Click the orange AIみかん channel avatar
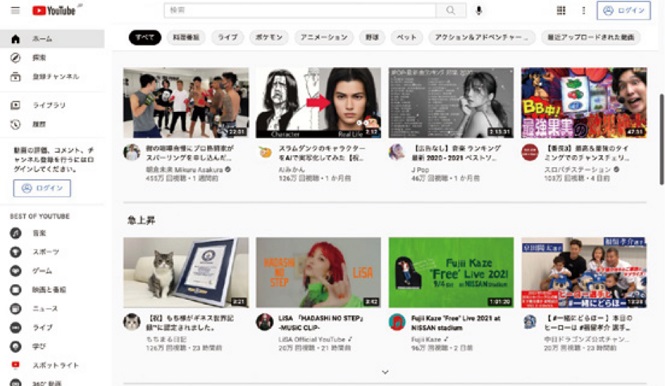Screen dimensions: 665x386 265,152
